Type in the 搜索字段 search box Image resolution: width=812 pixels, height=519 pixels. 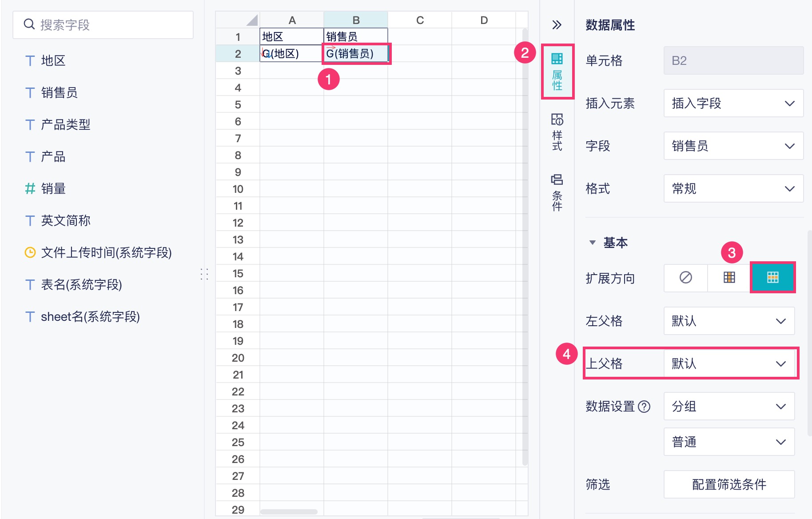tap(111, 25)
